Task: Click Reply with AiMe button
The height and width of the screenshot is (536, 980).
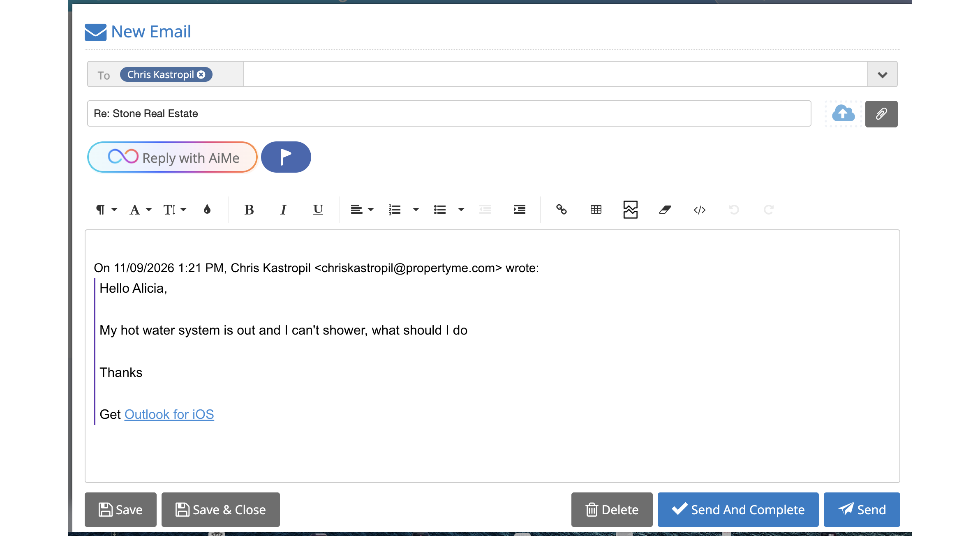Action: point(172,157)
